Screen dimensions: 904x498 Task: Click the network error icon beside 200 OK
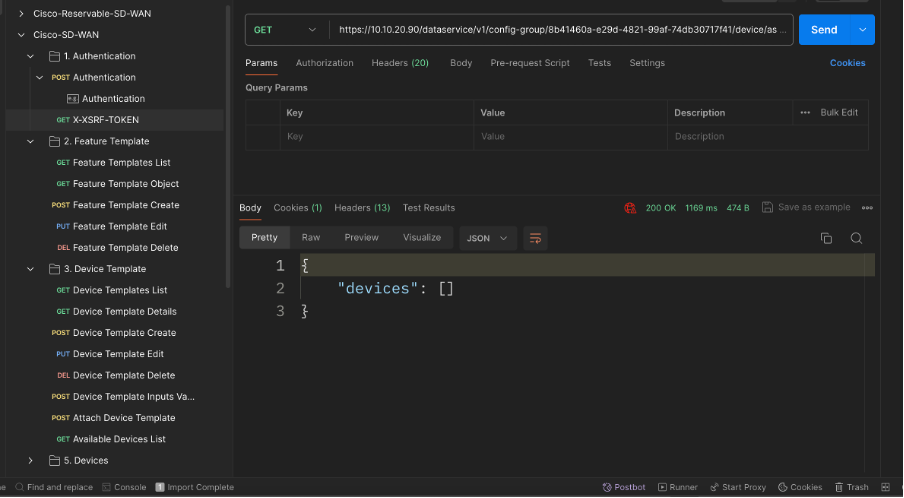pos(630,208)
